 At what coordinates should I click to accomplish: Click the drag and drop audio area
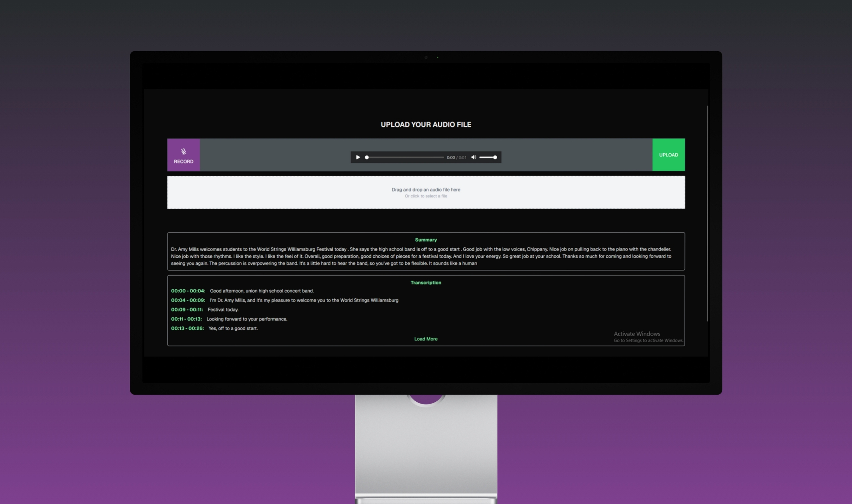click(426, 192)
